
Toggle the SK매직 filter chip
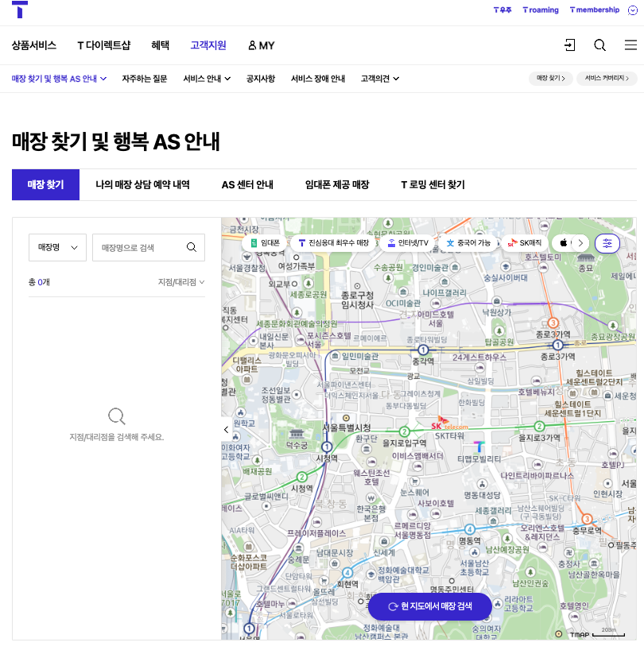click(525, 243)
